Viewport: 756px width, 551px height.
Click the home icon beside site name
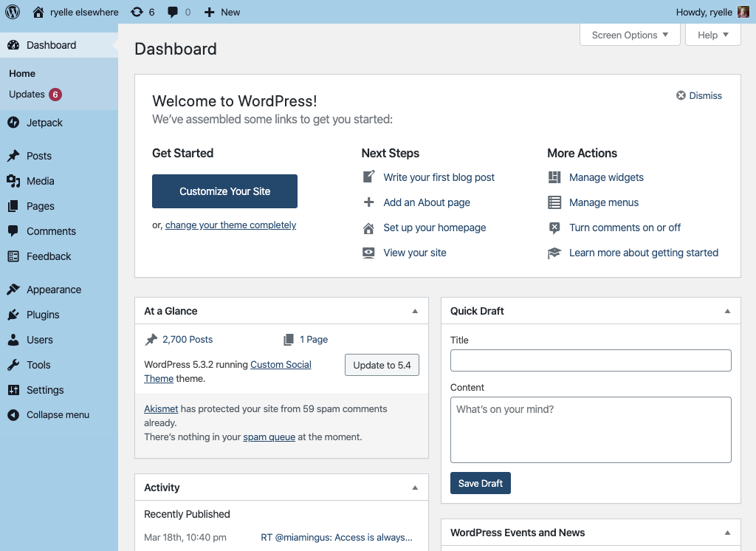pyautogui.click(x=38, y=12)
